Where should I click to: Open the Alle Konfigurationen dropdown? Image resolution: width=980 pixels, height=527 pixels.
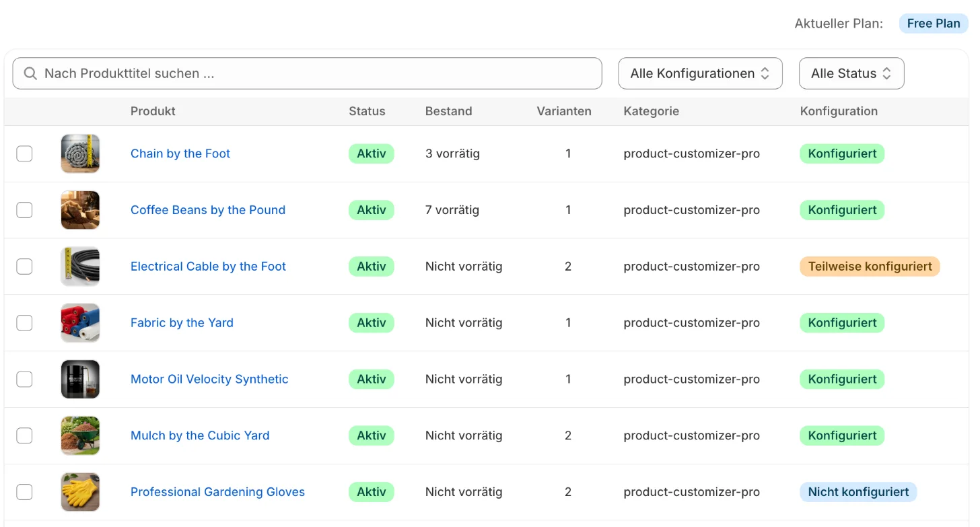(700, 73)
